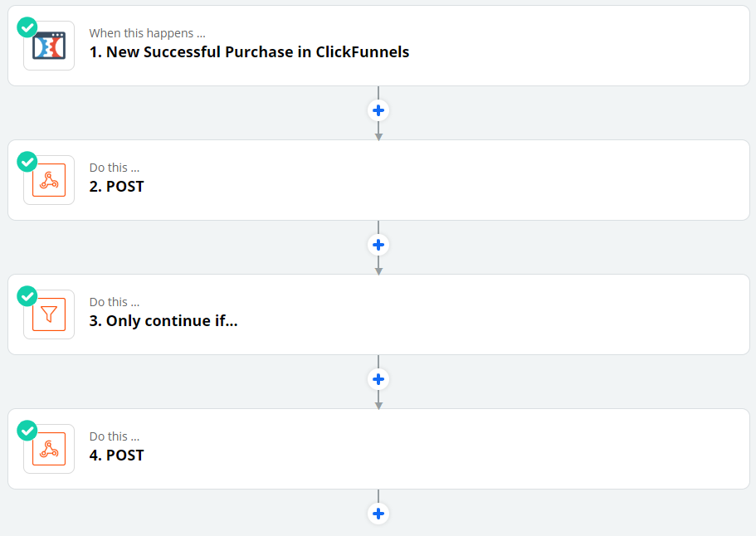Click the '4. POST' step title
The height and width of the screenshot is (536, 756).
(117, 456)
